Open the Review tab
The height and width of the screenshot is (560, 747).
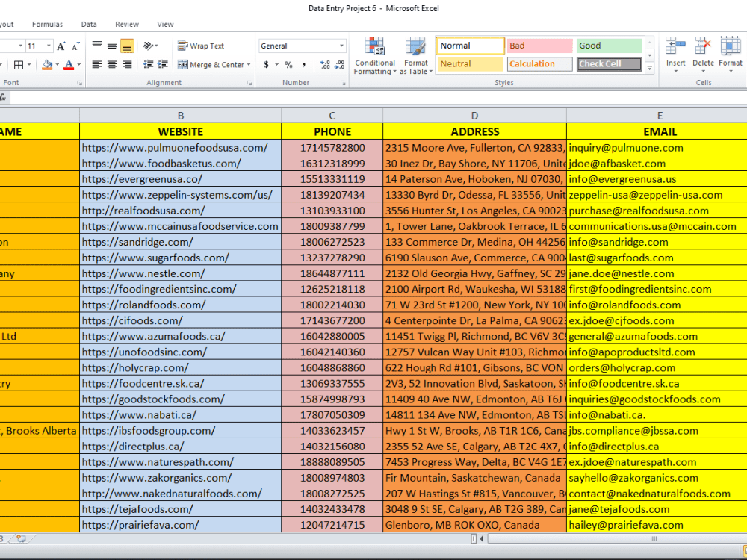(127, 25)
